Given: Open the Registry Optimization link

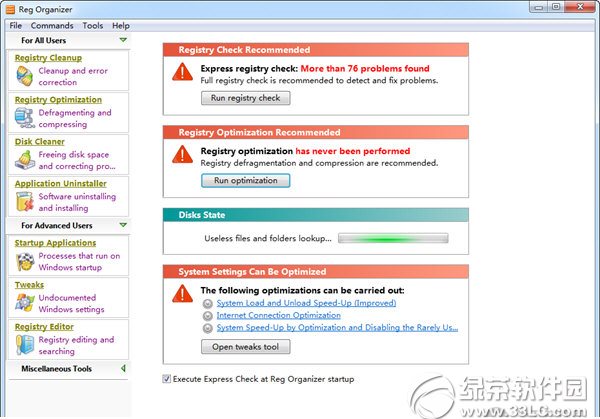Looking at the screenshot, I should tap(58, 99).
